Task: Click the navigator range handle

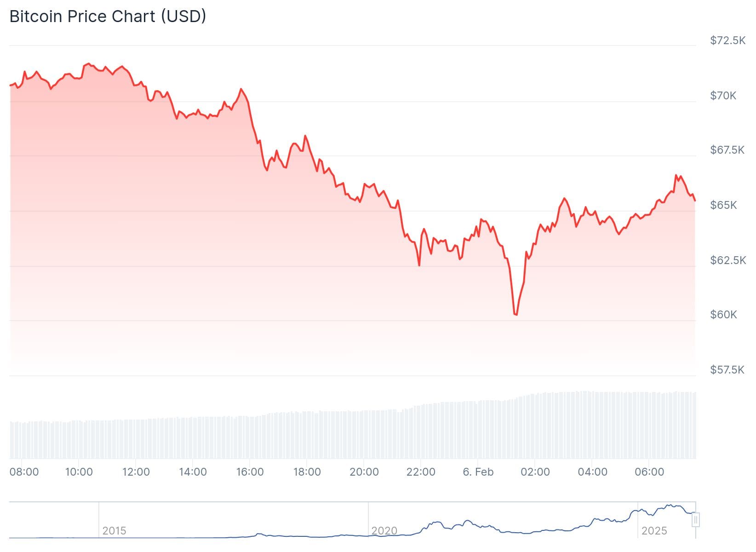Action: [696, 520]
